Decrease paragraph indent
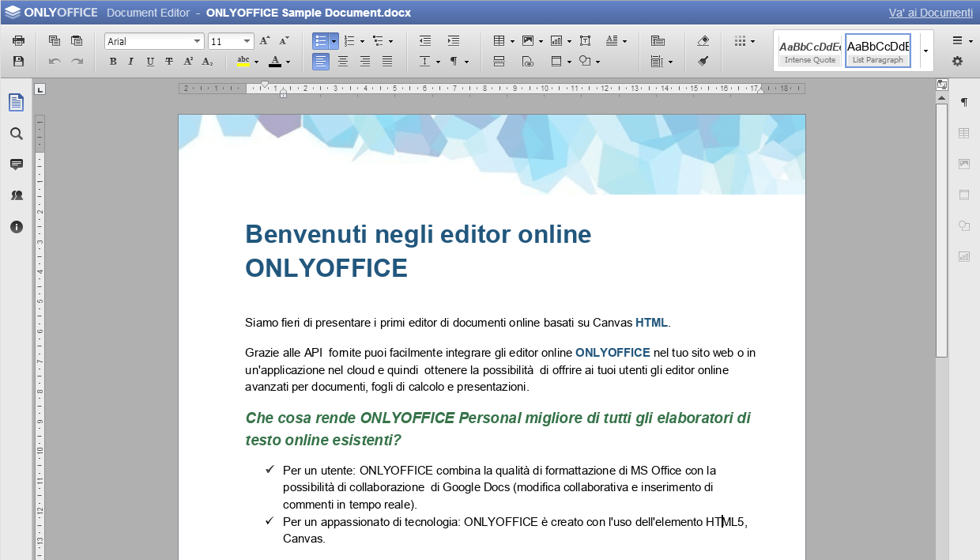This screenshot has height=560, width=980. coord(425,41)
